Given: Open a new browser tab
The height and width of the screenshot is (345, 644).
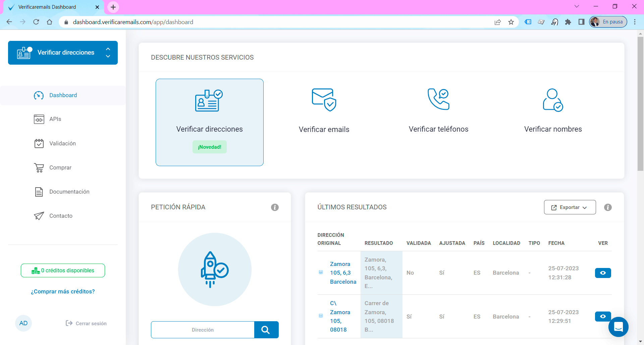Looking at the screenshot, I should pos(113,7).
